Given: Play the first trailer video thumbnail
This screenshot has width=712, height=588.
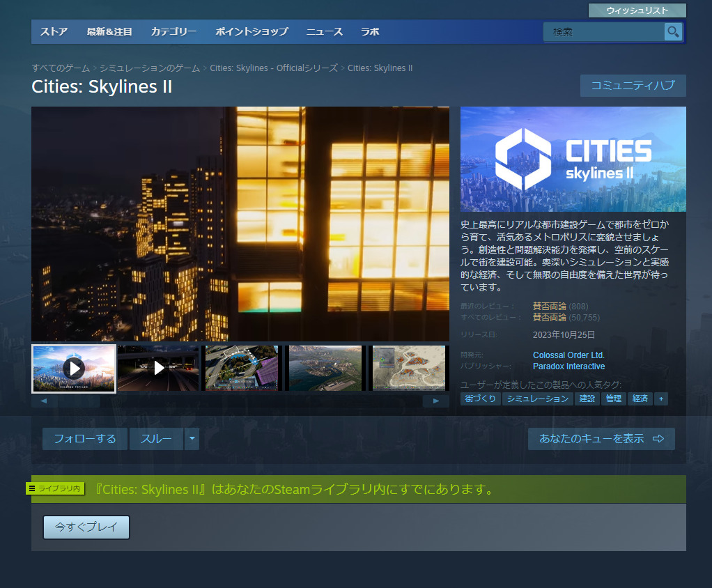Looking at the screenshot, I should point(74,369).
